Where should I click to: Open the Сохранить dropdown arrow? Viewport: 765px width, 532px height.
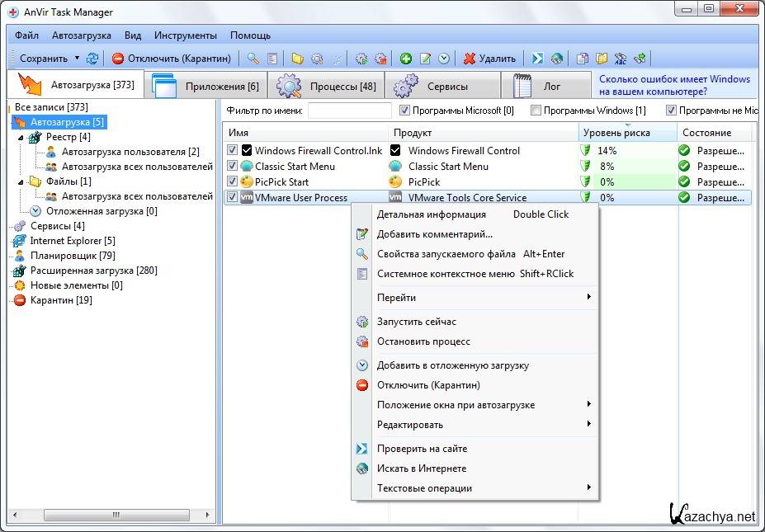coord(77,59)
